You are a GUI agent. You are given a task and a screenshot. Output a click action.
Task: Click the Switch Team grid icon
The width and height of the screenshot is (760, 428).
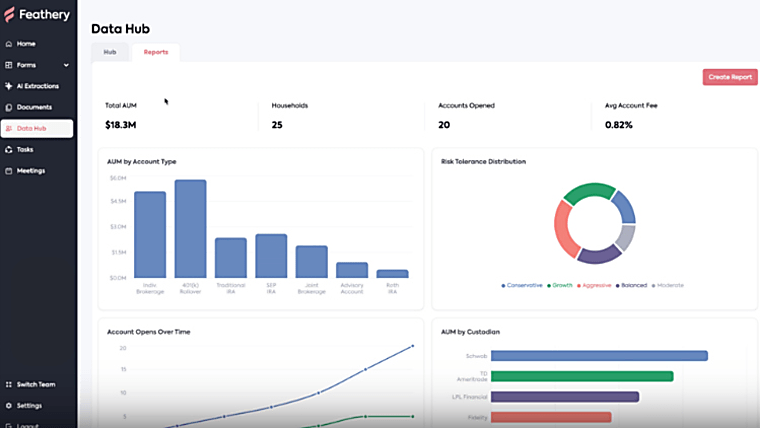[x=9, y=384]
